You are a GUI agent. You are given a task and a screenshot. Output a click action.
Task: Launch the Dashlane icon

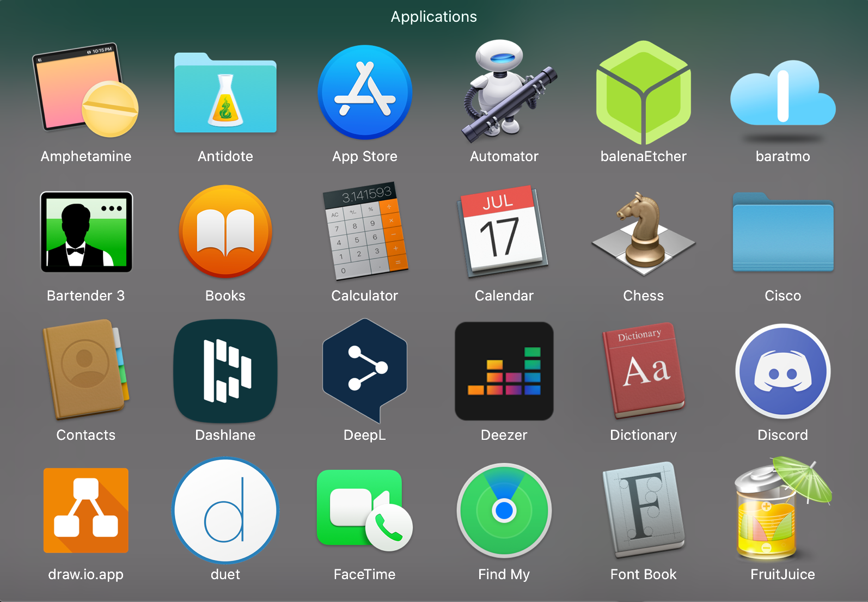click(x=225, y=371)
